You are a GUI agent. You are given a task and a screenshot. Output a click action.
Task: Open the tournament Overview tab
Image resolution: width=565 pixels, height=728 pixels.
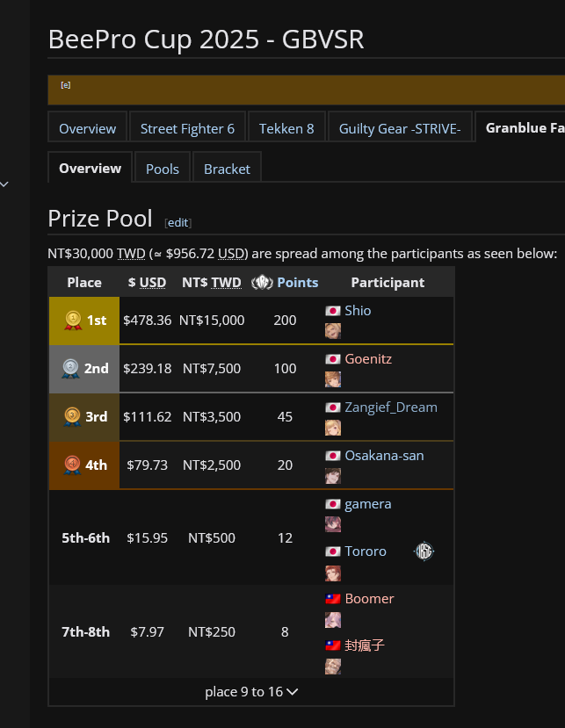click(x=87, y=128)
